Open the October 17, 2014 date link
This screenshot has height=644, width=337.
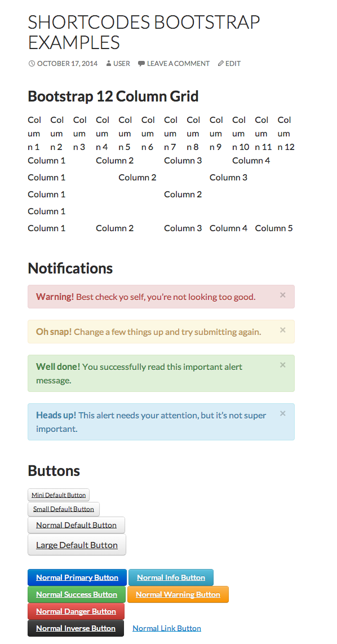67,64
